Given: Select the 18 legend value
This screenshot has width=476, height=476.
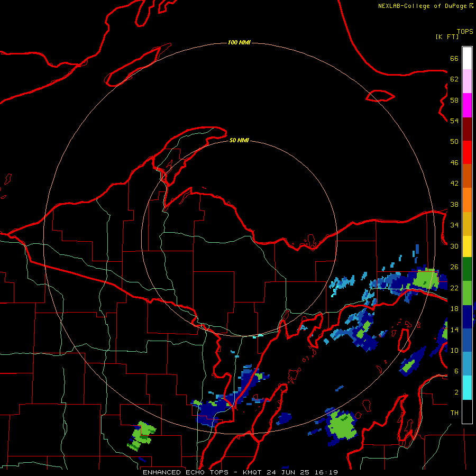Looking at the screenshot, I should click(x=454, y=309).
